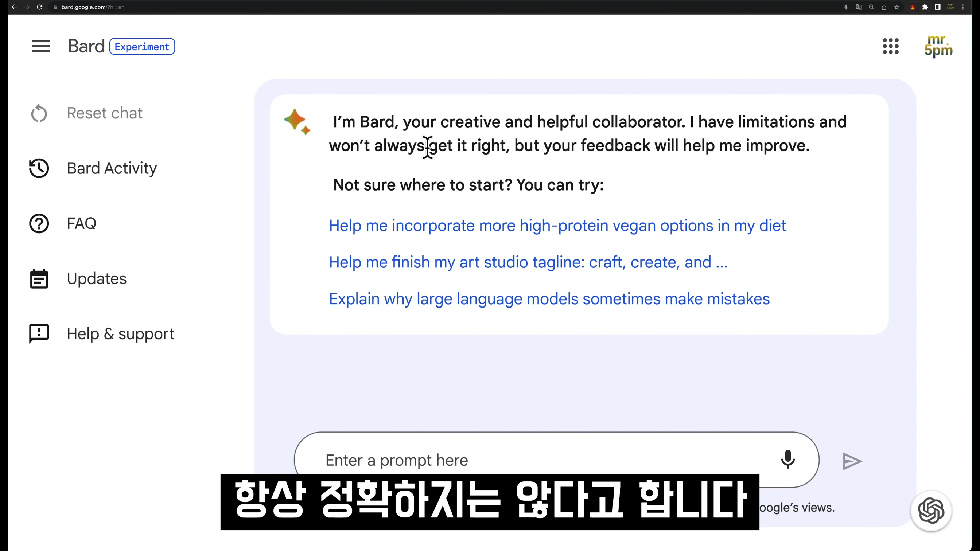
Task: Click the lock site info icon
Action: 55,7
